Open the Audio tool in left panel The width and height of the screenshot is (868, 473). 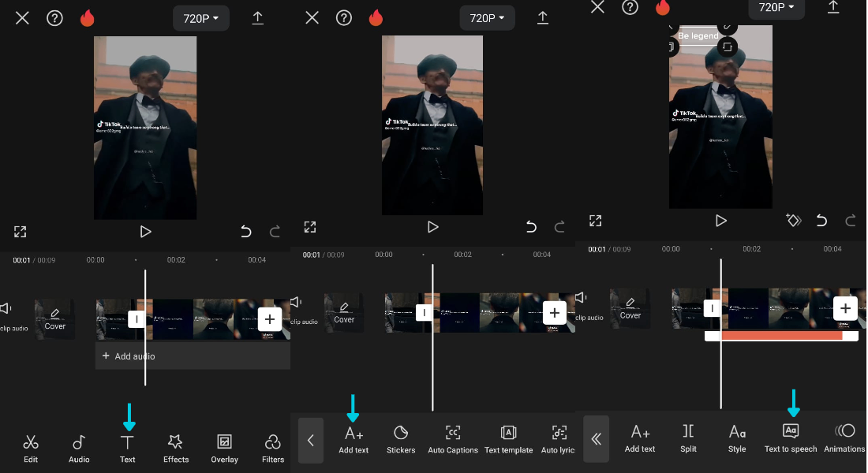pyautogui.click(x=79, y=449)
